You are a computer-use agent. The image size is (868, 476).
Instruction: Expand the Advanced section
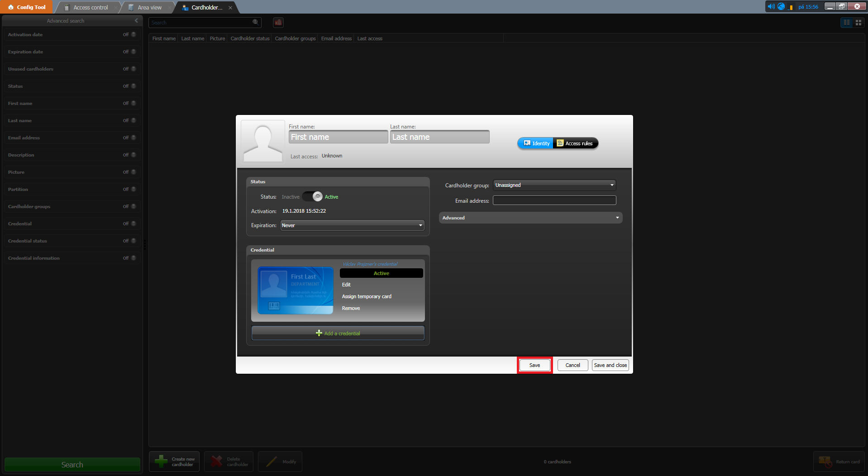click(x=530, y=218)
